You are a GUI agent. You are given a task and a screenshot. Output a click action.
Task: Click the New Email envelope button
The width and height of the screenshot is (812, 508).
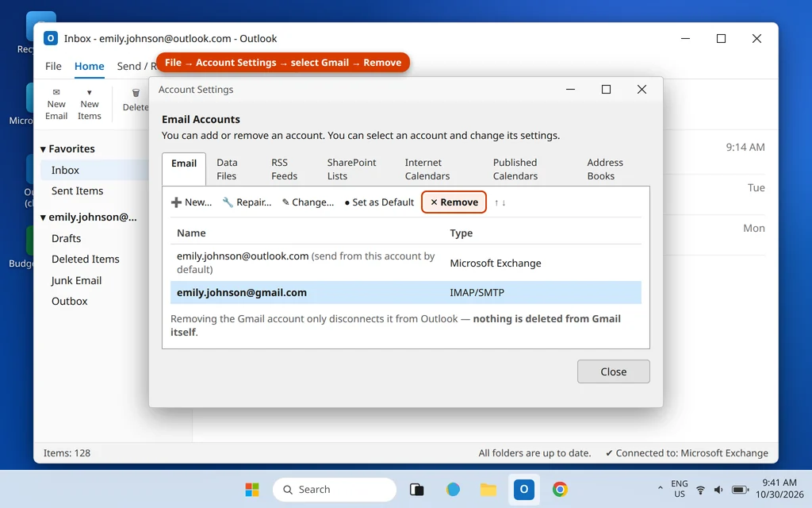pyautogui.click(x=56, y=104)
